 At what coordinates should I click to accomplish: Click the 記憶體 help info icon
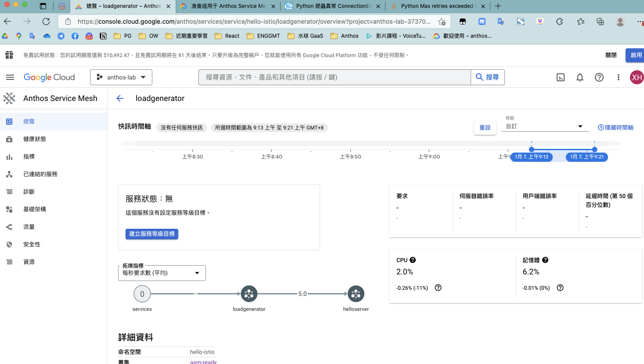545,260
